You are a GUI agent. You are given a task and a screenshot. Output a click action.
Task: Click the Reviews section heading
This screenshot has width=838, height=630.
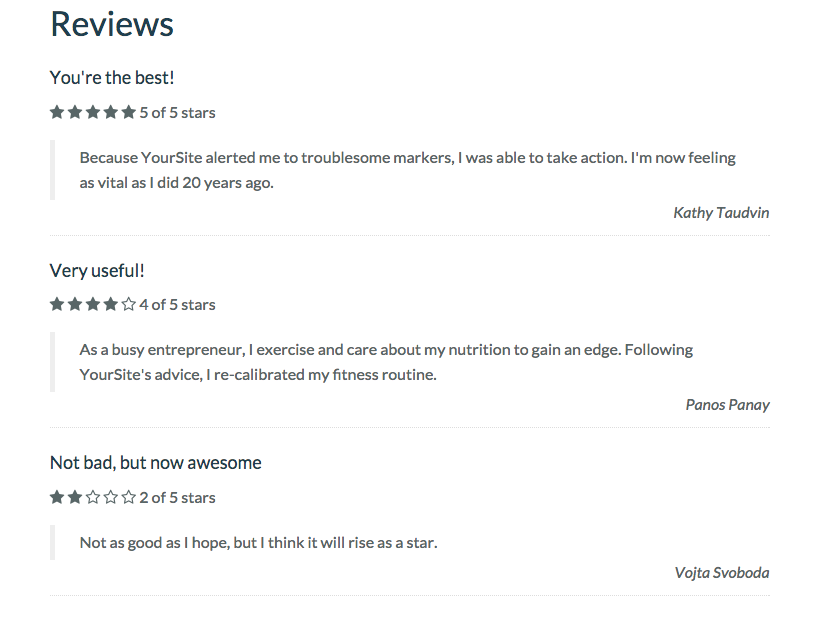112,25
